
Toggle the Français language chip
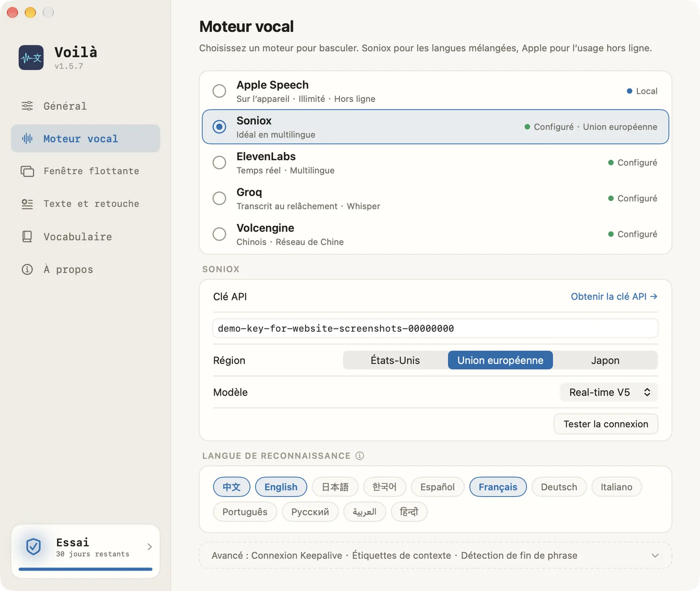pyautogui.click(x=498, y=487)
